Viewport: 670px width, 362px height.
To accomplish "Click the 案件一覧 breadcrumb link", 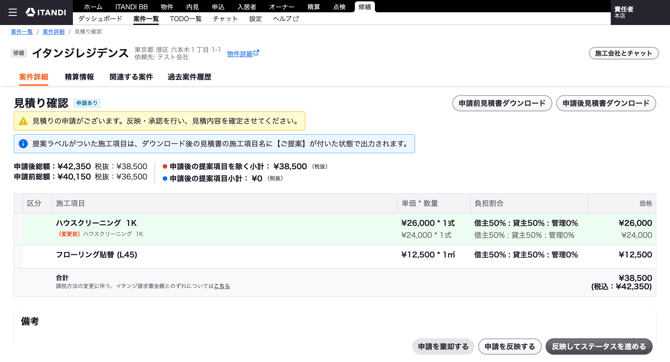I will [22, 32].
